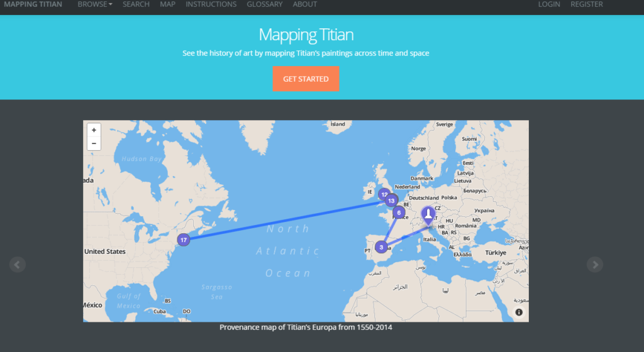Click the map marker numbered 17
Image resolution: width=644 pixels, height=352 pixels.
tap(183, 239)
